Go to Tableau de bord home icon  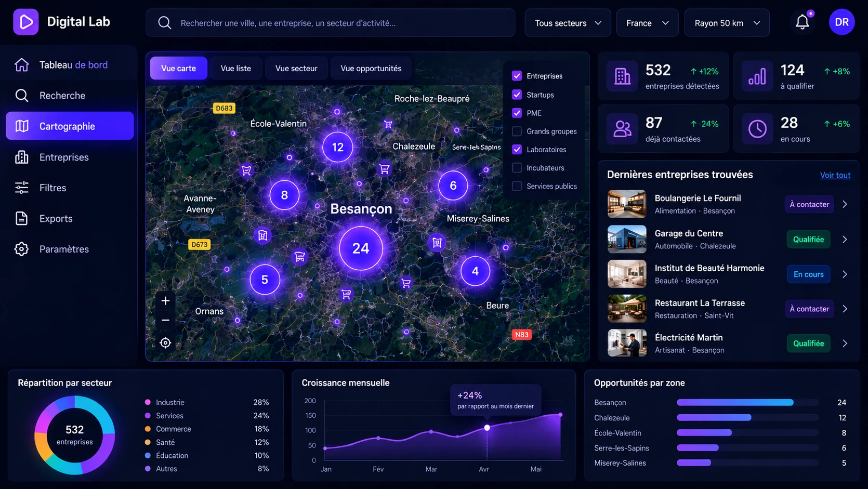pos(22,65)
